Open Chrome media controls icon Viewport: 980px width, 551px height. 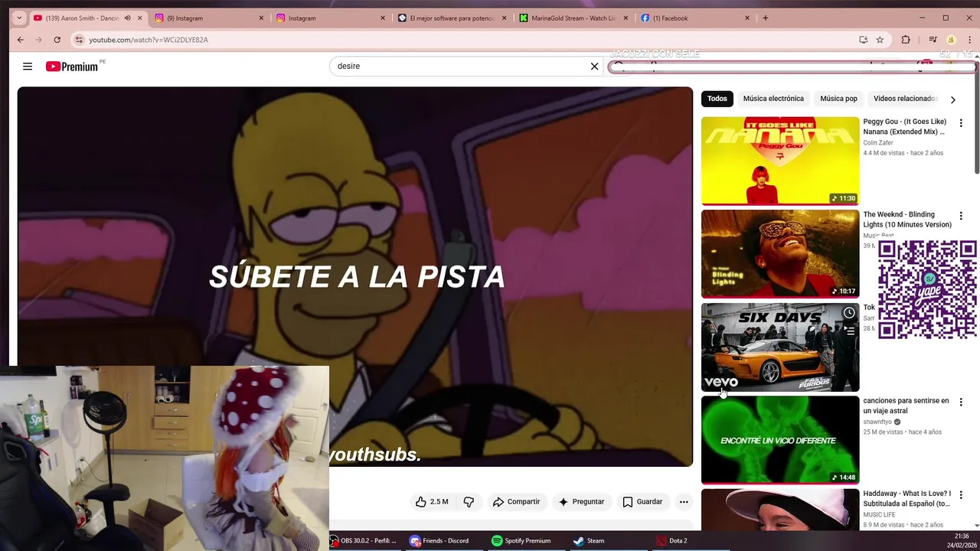(x=933, y=40)
